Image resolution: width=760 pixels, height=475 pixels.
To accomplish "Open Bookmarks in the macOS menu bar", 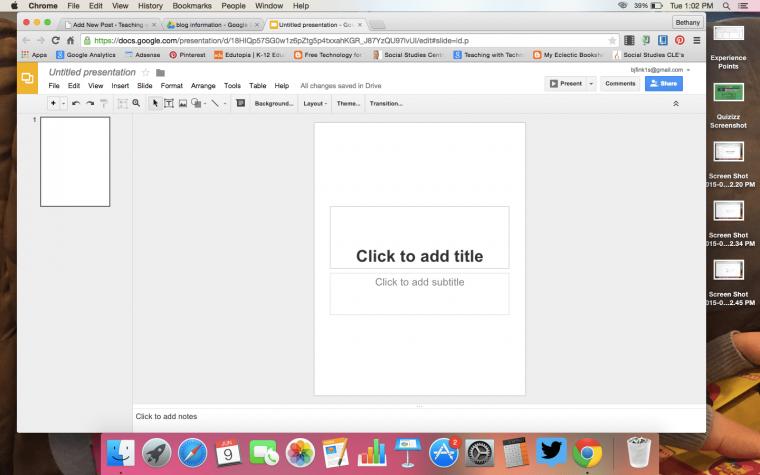I will (x=192, y=6).
